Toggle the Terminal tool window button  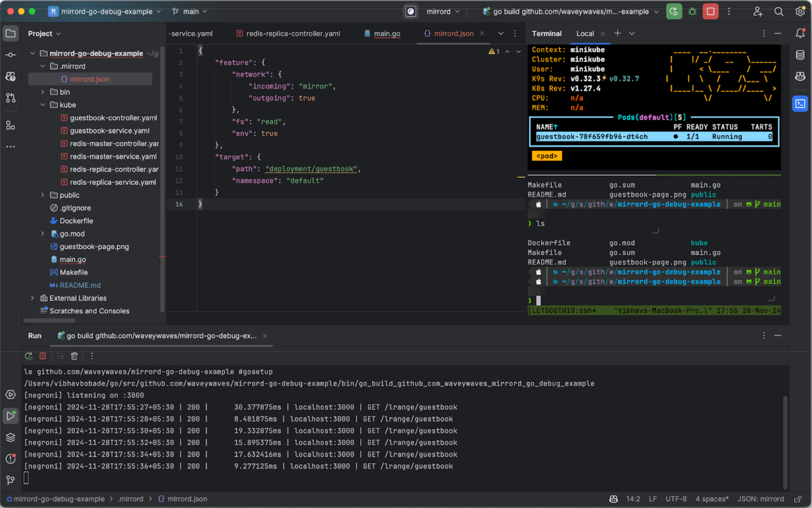tap(800, 104)
